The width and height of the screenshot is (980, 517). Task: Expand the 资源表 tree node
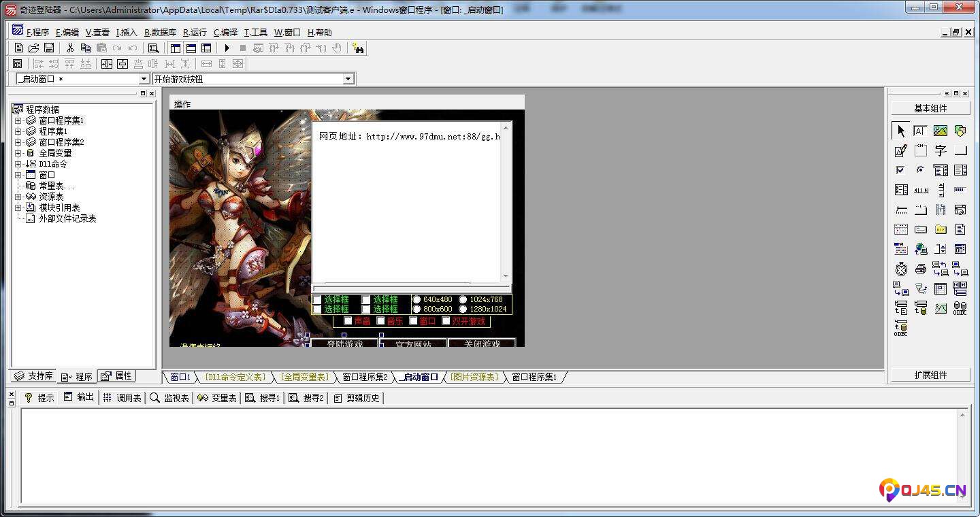(x=18, y=197)
